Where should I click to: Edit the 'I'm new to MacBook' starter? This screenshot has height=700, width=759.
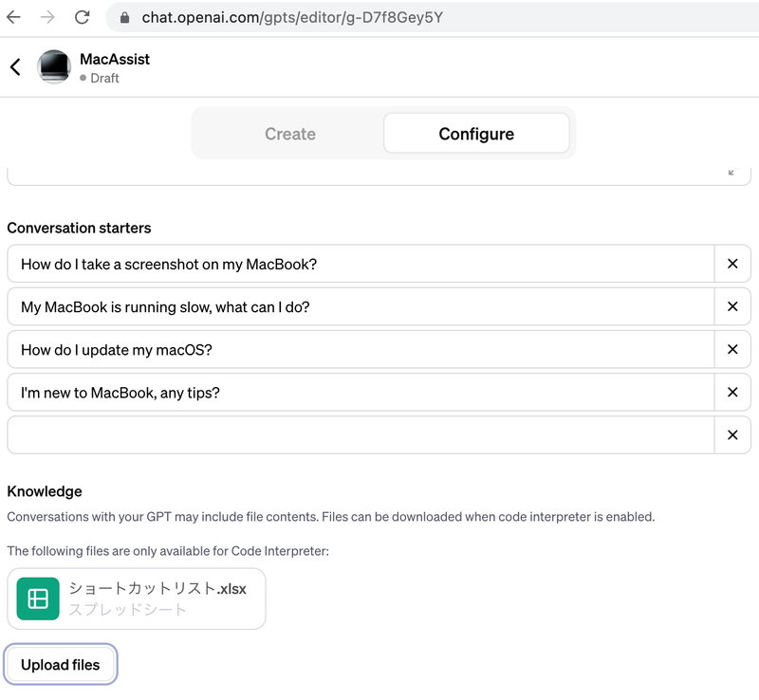(x=361, y=392)
